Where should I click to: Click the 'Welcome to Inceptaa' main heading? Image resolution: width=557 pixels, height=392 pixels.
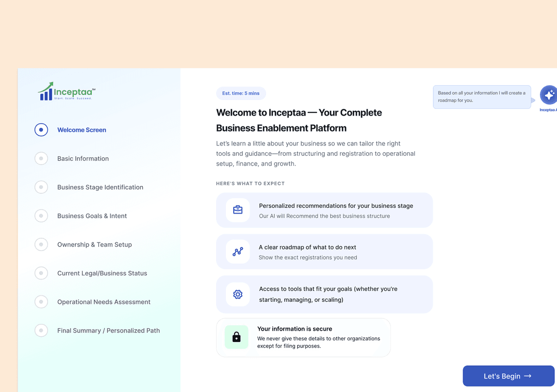pos(299,120)
